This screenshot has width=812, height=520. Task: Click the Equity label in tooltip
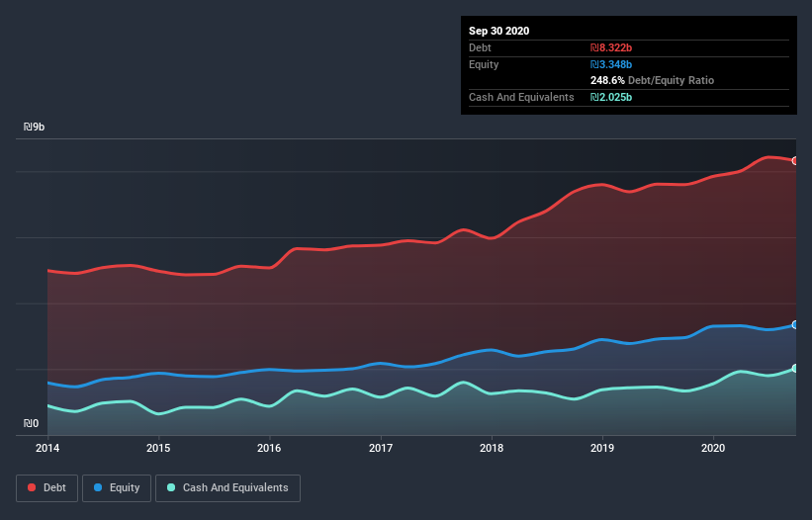pyautogui.click(x=484, y=64)
